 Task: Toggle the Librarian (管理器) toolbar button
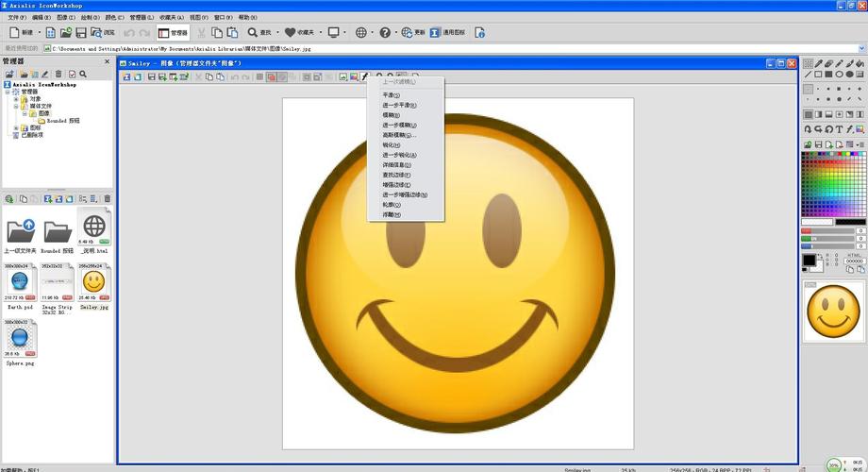(173, 33)
